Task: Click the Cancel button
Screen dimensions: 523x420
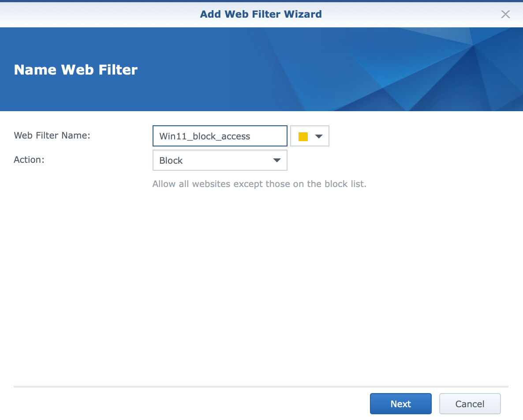Action: tap(470, 404)
